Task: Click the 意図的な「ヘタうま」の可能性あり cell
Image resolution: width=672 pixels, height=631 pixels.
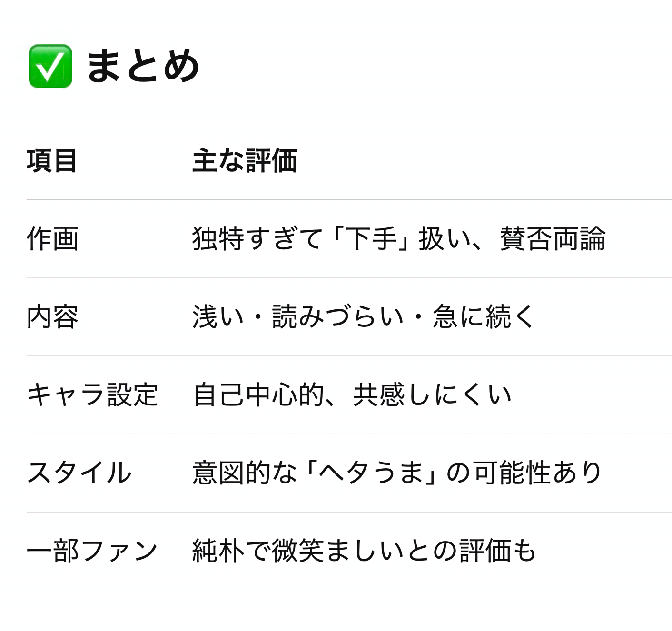Action: pos(398,473)
